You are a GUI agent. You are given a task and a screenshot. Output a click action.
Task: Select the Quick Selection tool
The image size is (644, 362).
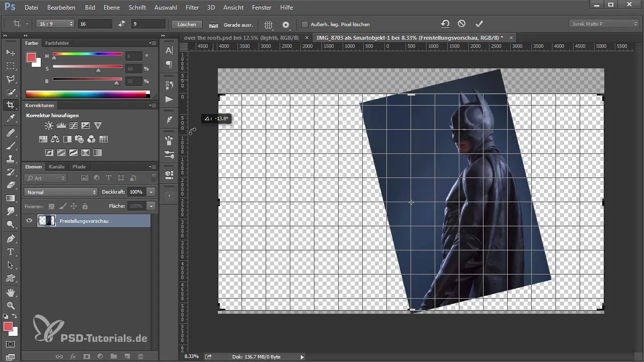[10, 92]
